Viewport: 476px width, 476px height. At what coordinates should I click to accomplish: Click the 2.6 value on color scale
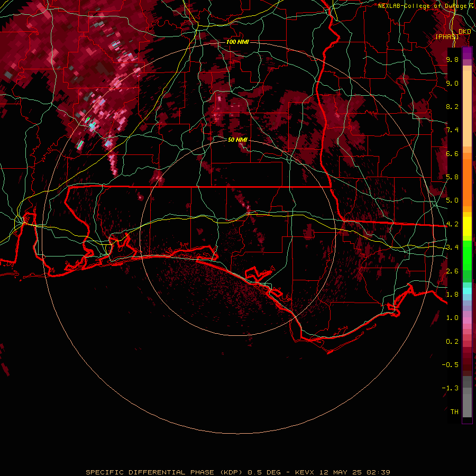pyautogui.click(x=452, y=271)
